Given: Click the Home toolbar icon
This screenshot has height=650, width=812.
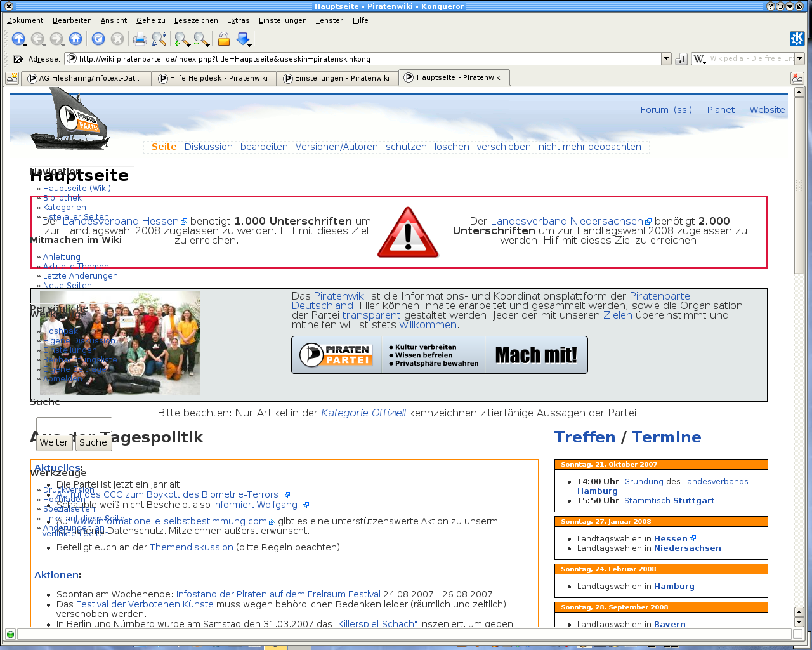Looking at the screenshot, I should (75, 39).
